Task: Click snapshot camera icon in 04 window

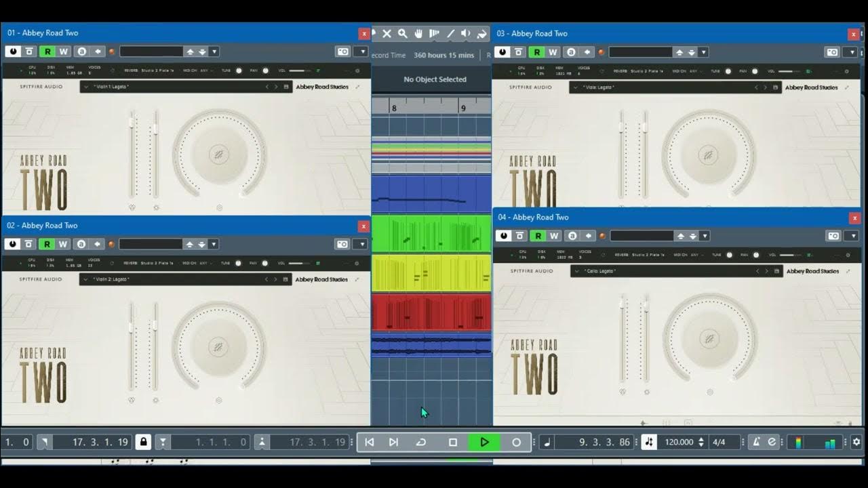Action: [x=833, y=236]
